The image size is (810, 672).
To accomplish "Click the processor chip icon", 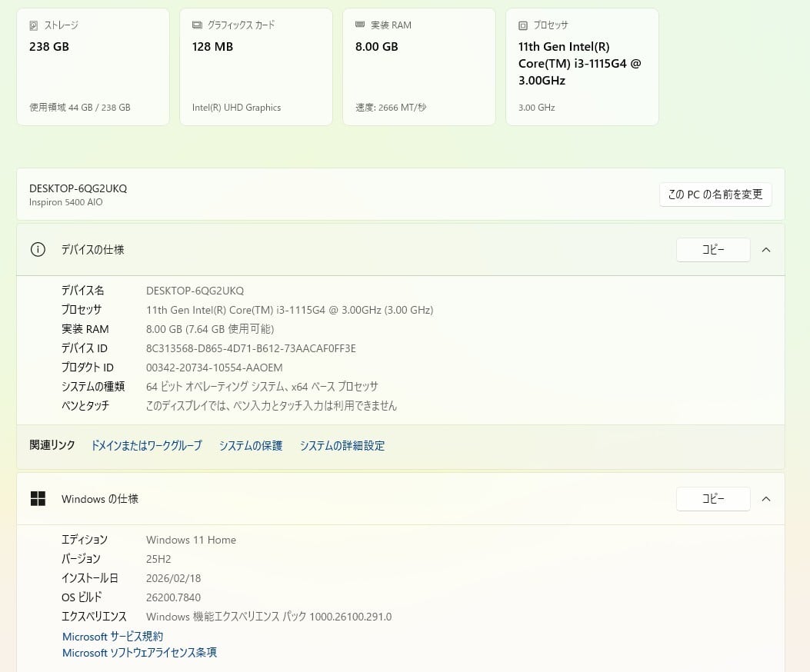I will click(523, 25).
